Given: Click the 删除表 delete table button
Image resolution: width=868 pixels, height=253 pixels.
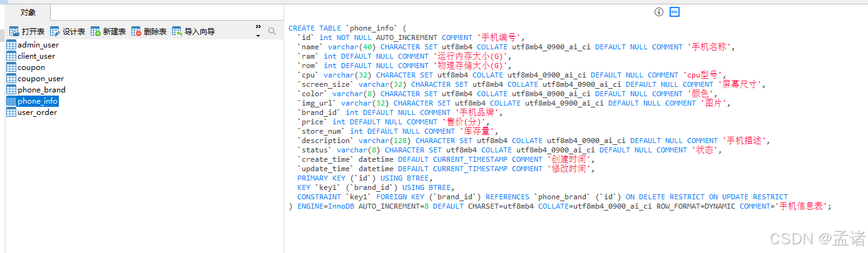Looking at the screenshot, I should coord(149,31).
